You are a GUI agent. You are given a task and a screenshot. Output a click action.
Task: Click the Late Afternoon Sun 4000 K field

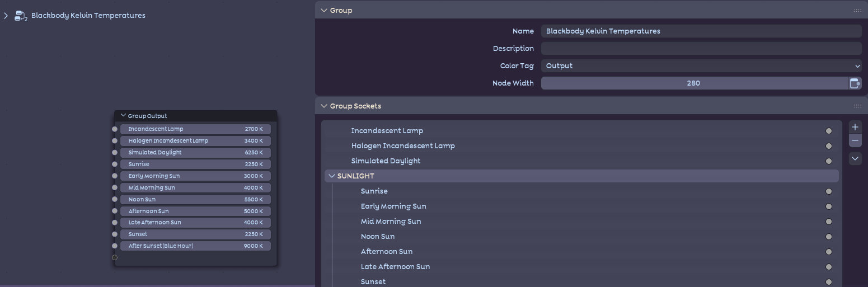pyautogui.click(x=195, y=223)
